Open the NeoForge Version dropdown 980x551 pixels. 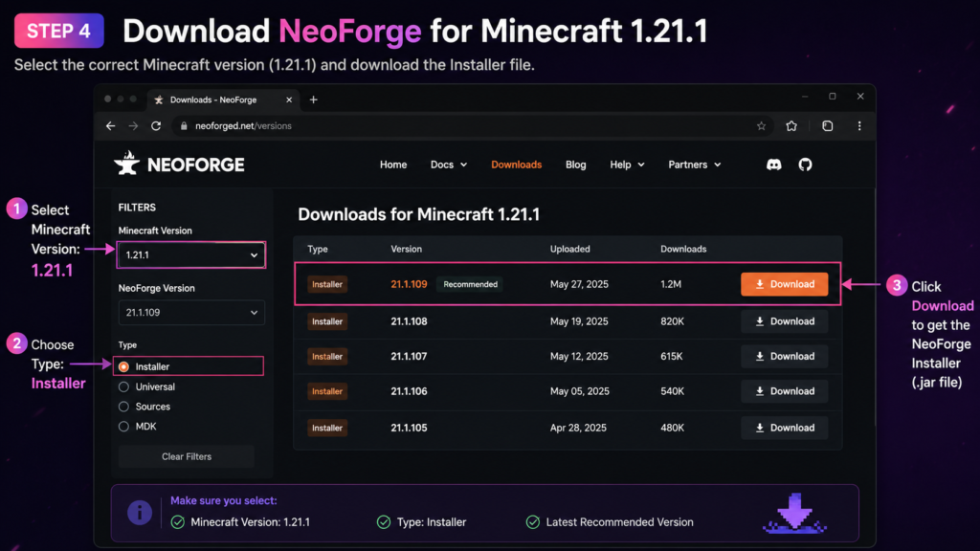pyautogui.click(x=191, y=313)
